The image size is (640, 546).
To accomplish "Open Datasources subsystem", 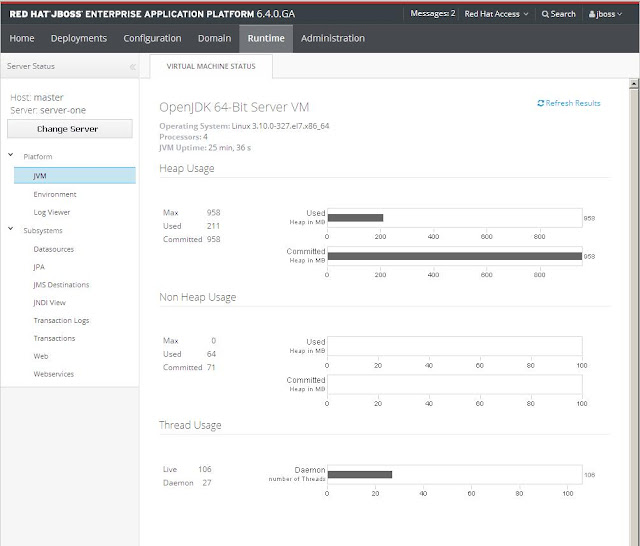I will [x=53, y=249].
